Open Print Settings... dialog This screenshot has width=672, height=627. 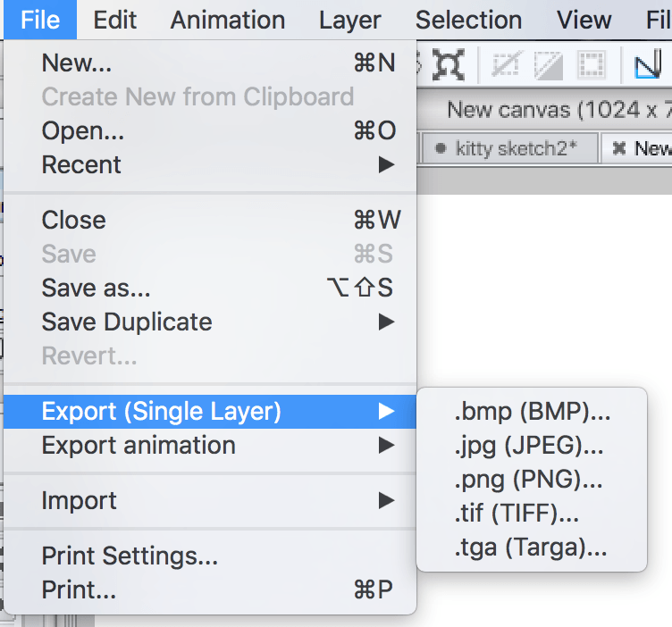pyautogui.click(x=130, y=556)
